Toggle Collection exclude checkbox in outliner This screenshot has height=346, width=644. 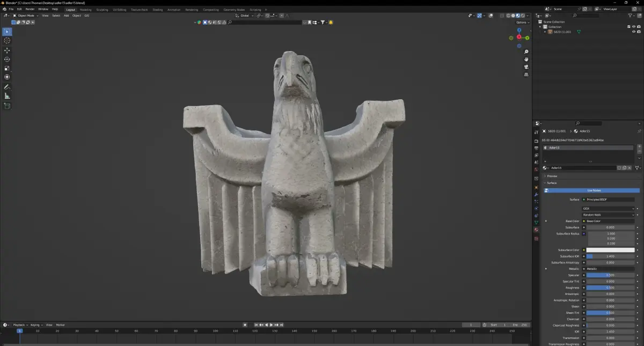tap(629, 27)
